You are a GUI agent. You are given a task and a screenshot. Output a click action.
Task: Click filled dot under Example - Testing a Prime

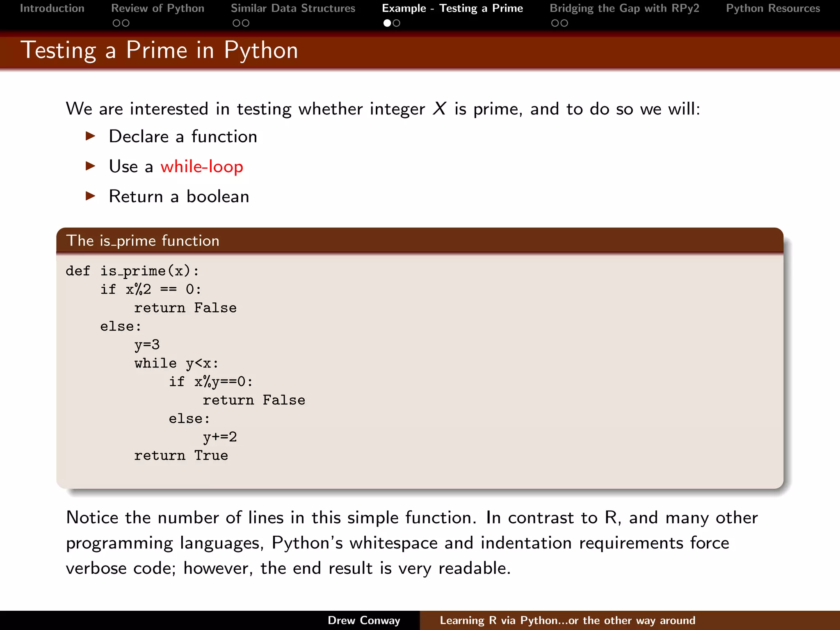click(387, 23)
